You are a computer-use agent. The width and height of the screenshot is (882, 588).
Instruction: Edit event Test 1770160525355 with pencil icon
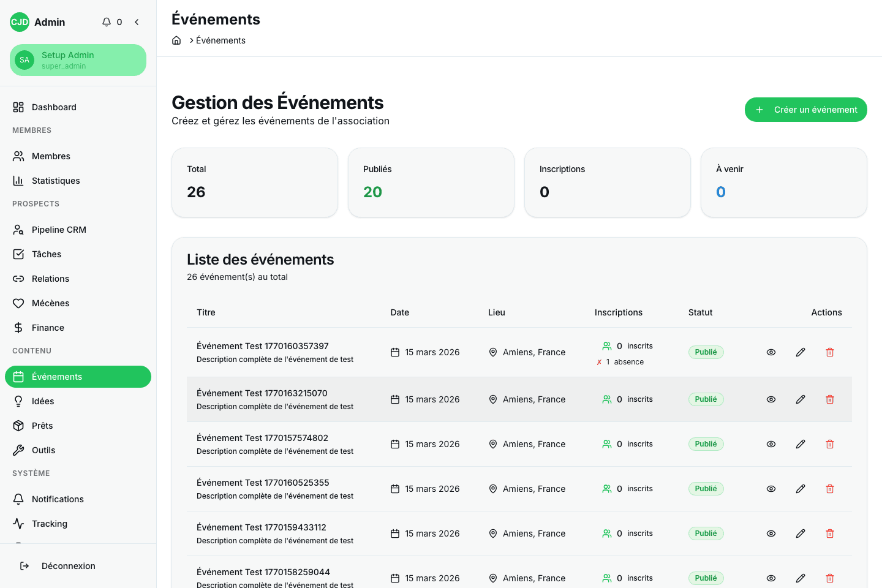pyautogui.click(x=801, y=489)
